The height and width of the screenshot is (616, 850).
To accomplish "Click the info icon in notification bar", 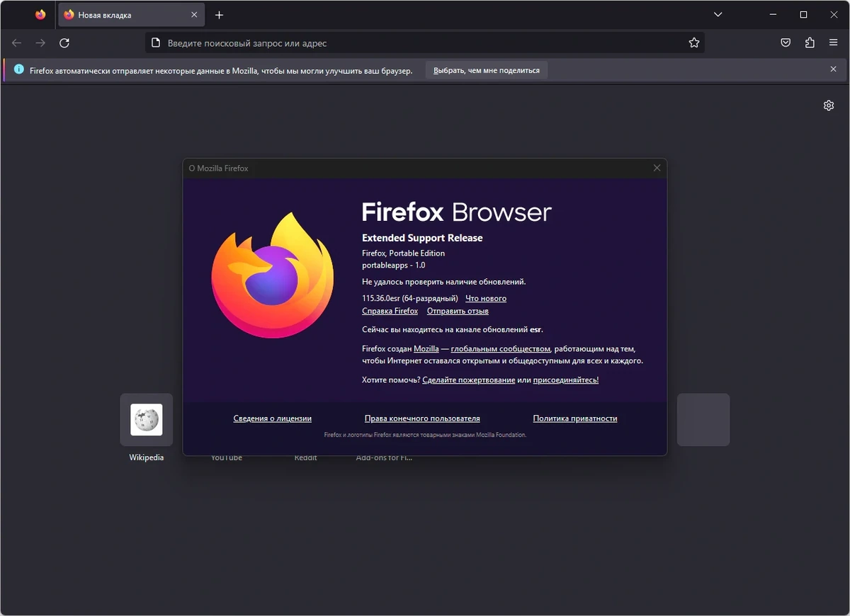I will click(x=18, y=69).
